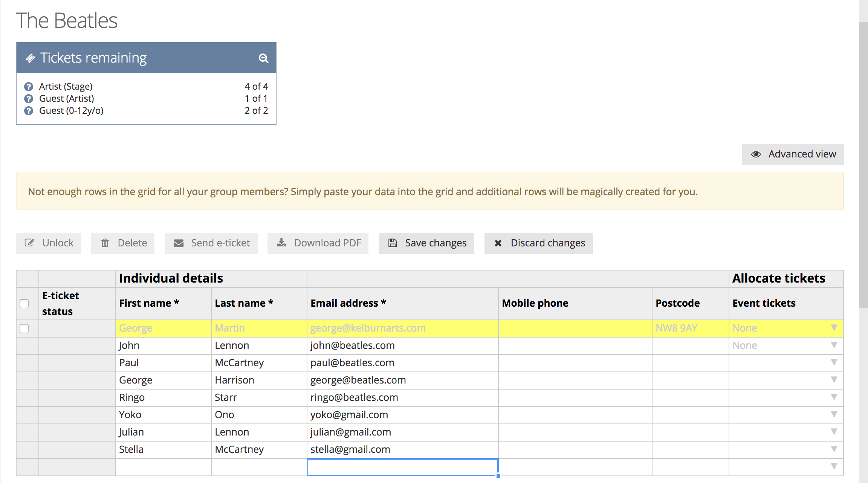Image resolution: width=868 pixels, height=483 pixels.
Task: Tick the checkbox for George Martin row
Action: coord(24,329)
